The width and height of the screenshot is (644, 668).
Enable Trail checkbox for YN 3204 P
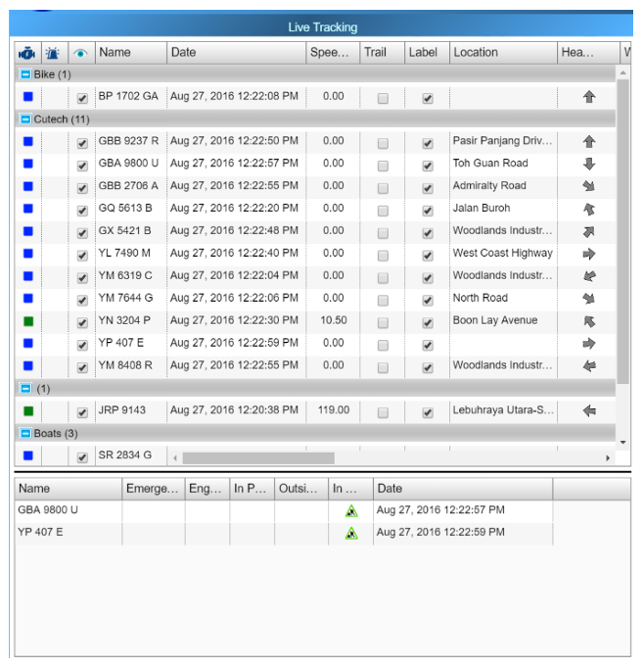(x=383, y=322)
